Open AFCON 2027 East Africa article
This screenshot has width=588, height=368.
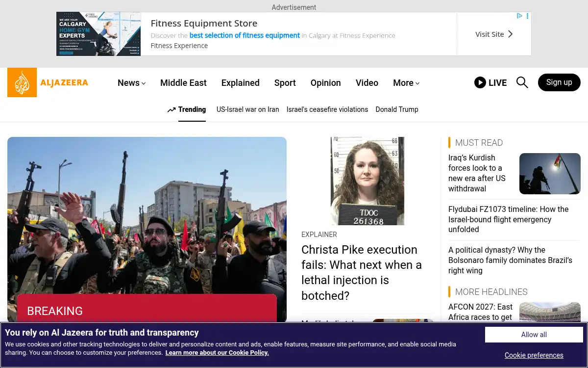click(480, 312)
